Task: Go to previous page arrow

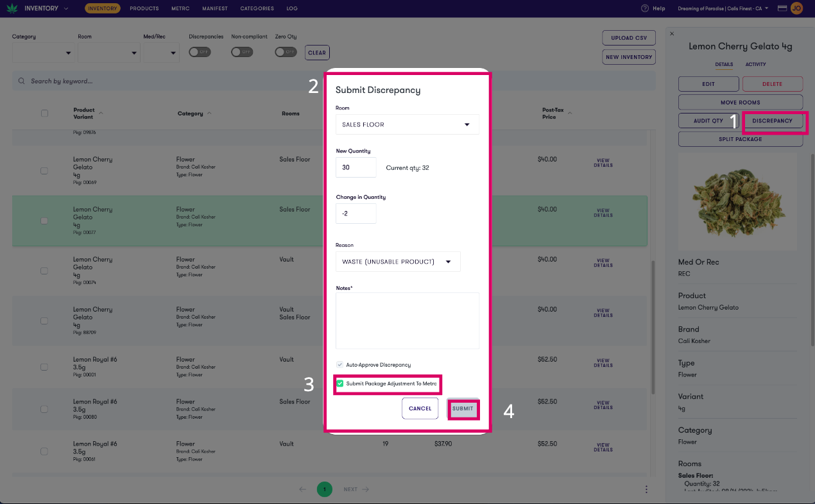Action: click(x=303, y=489)
